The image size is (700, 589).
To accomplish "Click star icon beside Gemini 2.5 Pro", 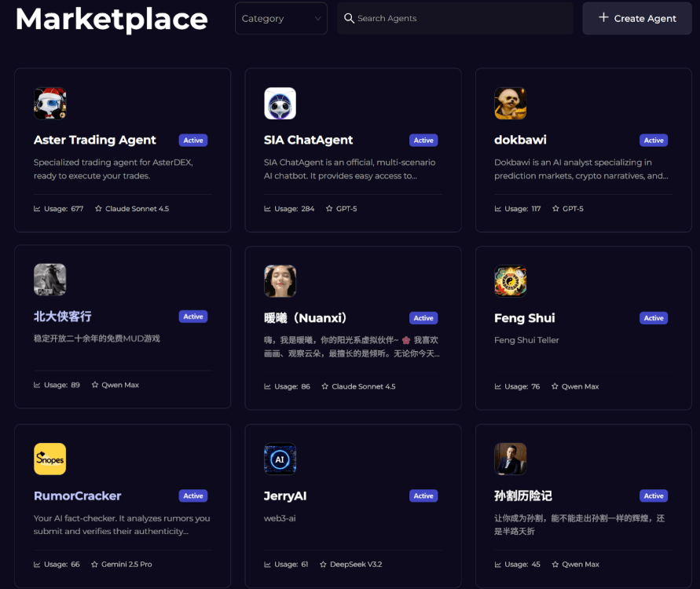I will [x=94, y=565].
